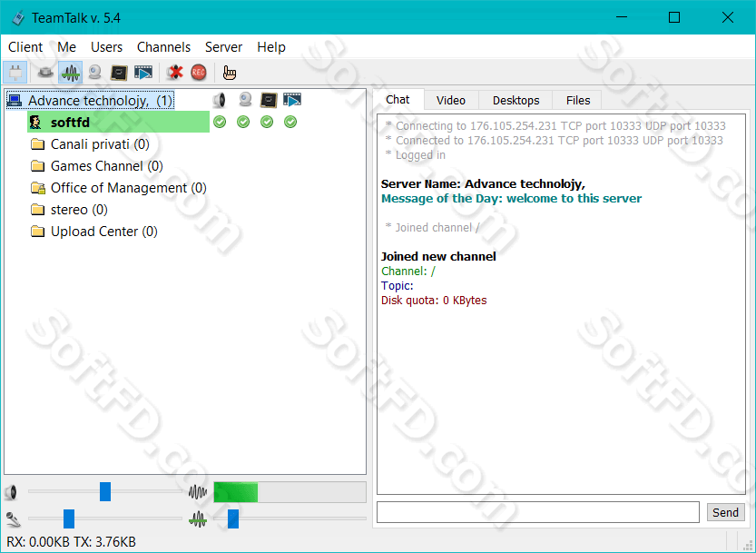Toggle softfd video subscription checkmark
Image resolution: width=756 pixels, height=553 pixels.
[243, 122]
